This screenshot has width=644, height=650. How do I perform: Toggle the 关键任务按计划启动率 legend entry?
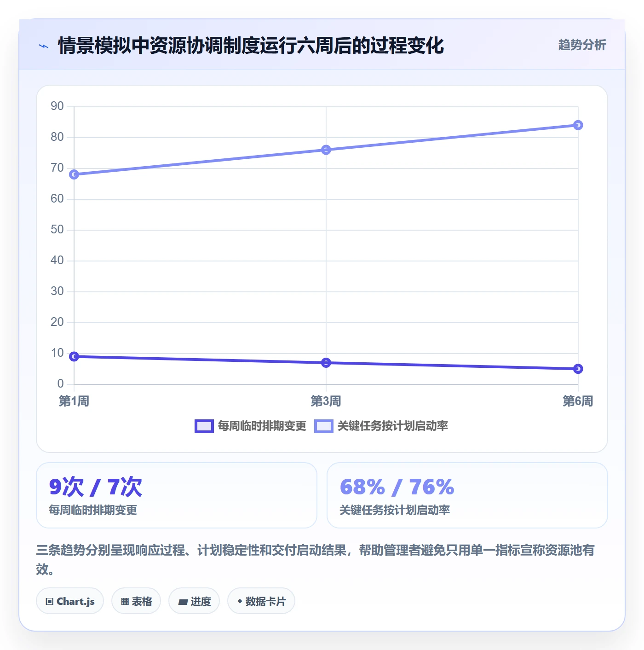(x=381, y=426)
